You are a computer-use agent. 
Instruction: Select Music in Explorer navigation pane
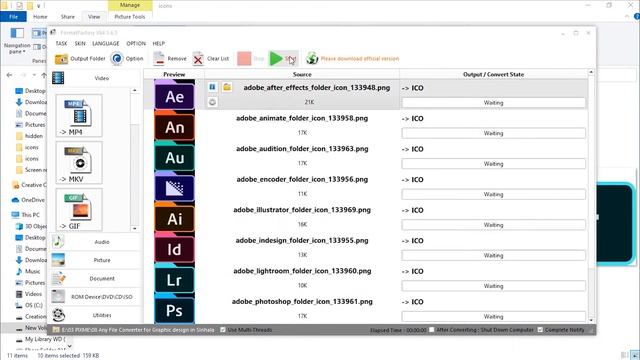28,271
